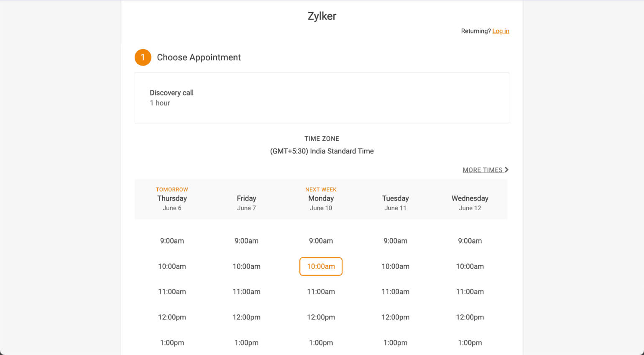Select 12:00pm on Tuesday June 11
The height and width of the screenshot is (355, 644).
coord(395,317)
